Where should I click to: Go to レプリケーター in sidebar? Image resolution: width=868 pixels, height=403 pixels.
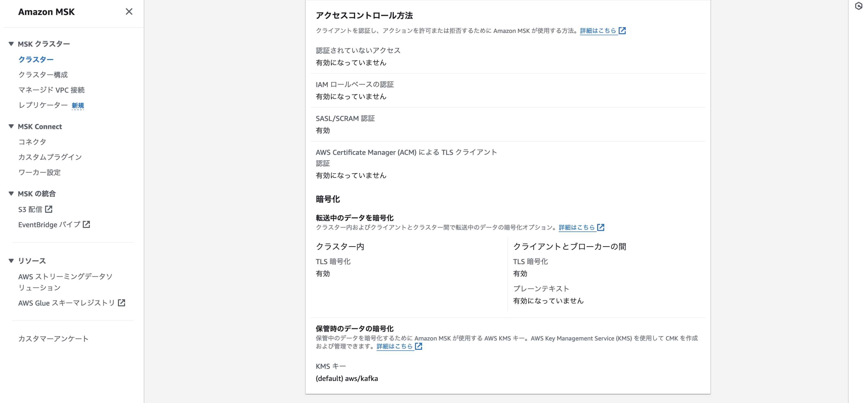coord(43,105)
